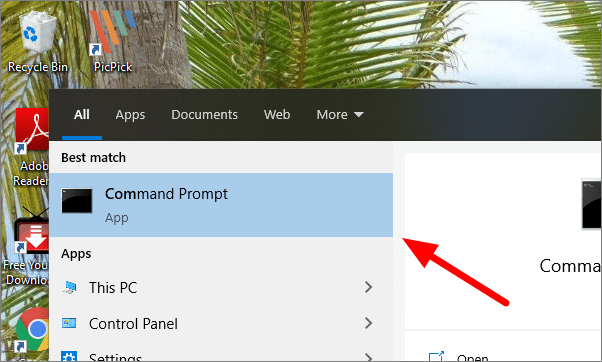Switch to the Apps search tab

click(x=130, y=114)
